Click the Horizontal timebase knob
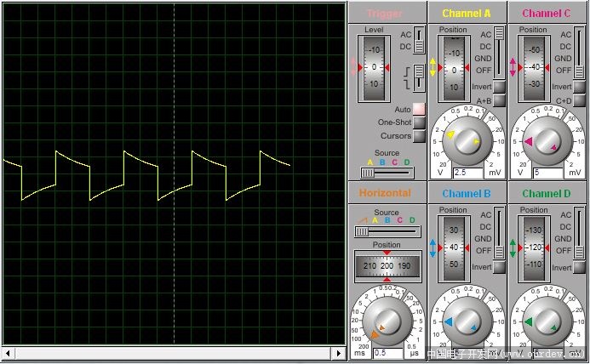 coord(387,321)
